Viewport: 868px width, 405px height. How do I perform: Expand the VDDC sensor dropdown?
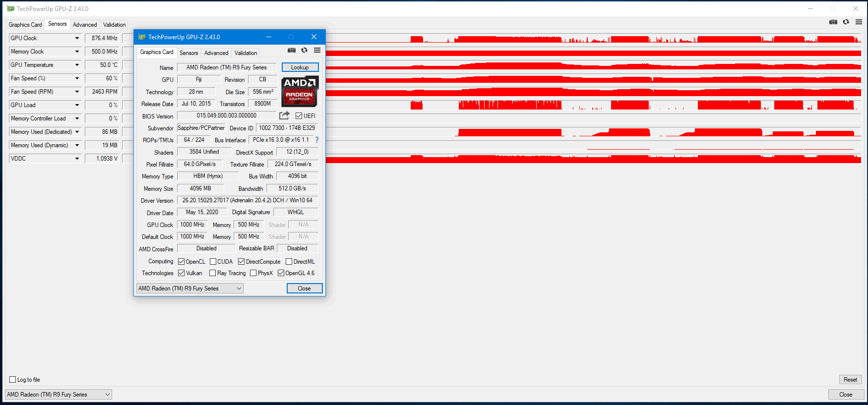point(77,159)
